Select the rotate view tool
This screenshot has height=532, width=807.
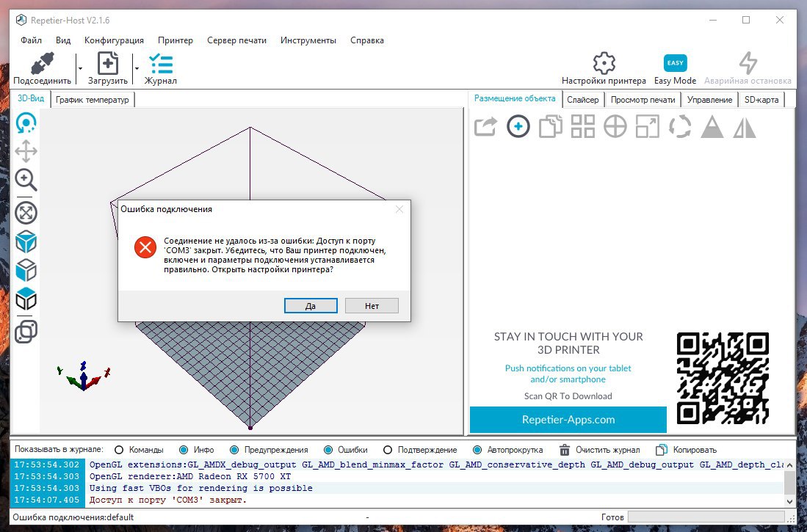(x=26, y=123)
